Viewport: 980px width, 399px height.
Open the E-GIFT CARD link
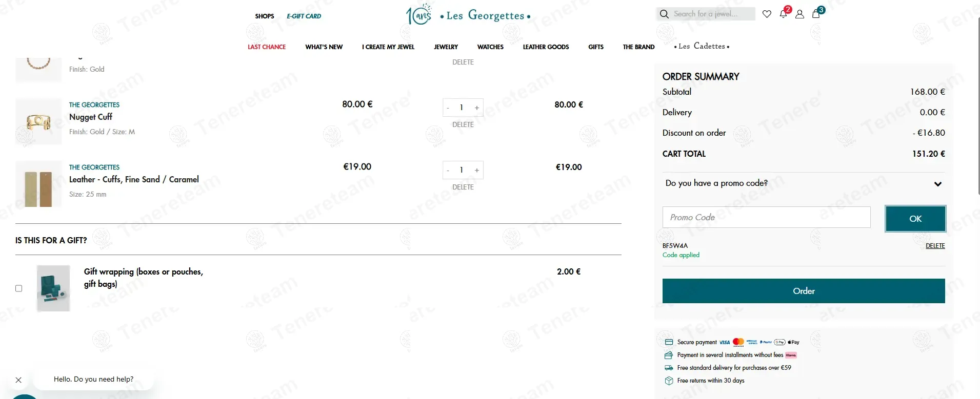pos(304,16)
